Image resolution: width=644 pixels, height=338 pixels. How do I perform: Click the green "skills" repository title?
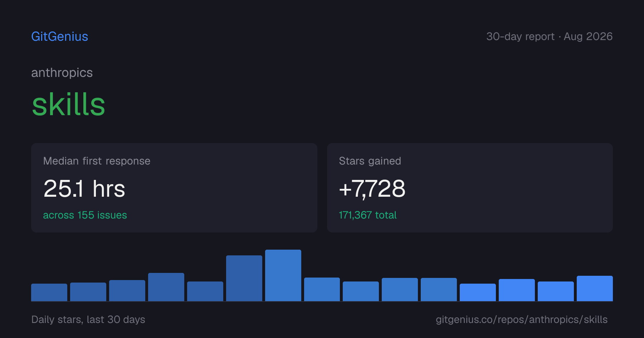(x=68, y=104)
